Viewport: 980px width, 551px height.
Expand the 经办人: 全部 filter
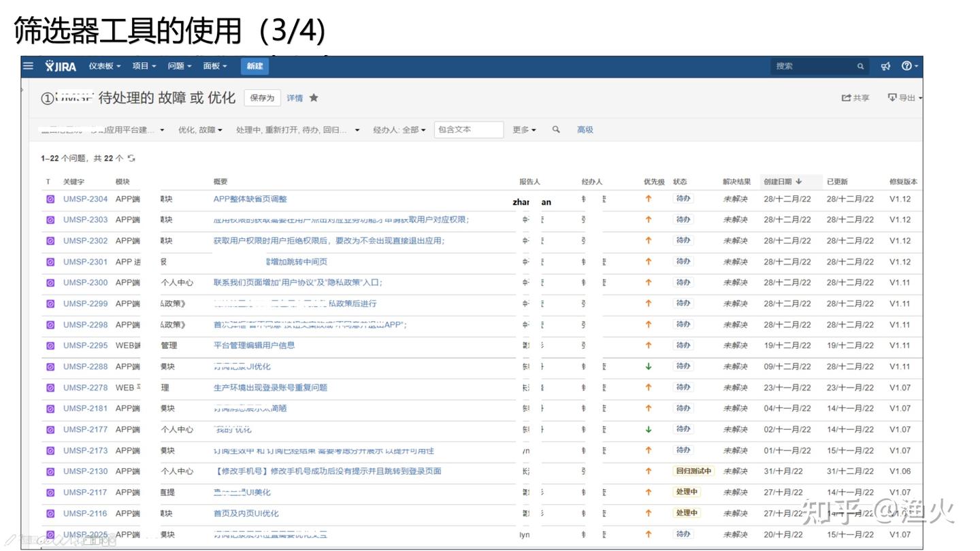tap(399, 130)
